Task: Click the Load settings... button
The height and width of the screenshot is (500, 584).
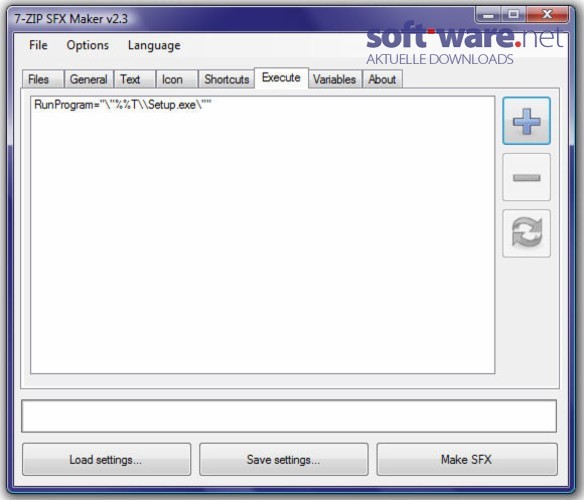Action: (x=106, y=459)
